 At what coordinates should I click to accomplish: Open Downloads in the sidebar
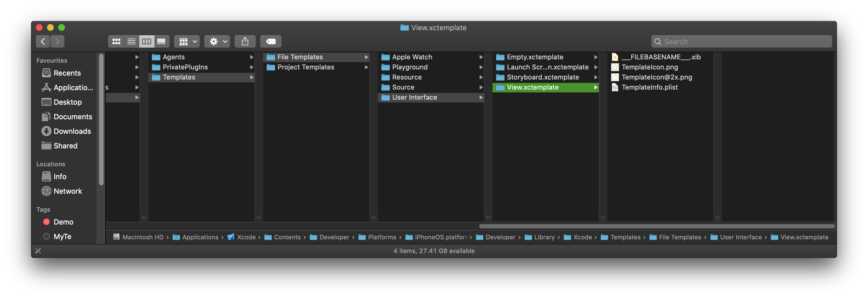[x=72, y=131]
